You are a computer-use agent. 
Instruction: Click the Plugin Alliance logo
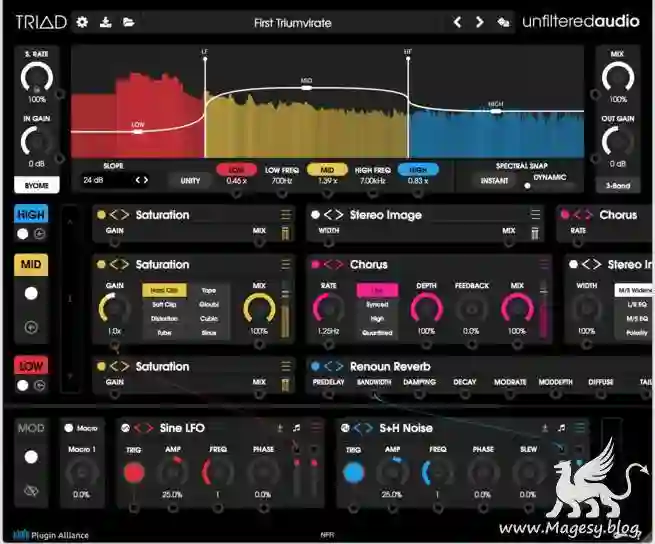pyautogui.click(x=51, y=535)
